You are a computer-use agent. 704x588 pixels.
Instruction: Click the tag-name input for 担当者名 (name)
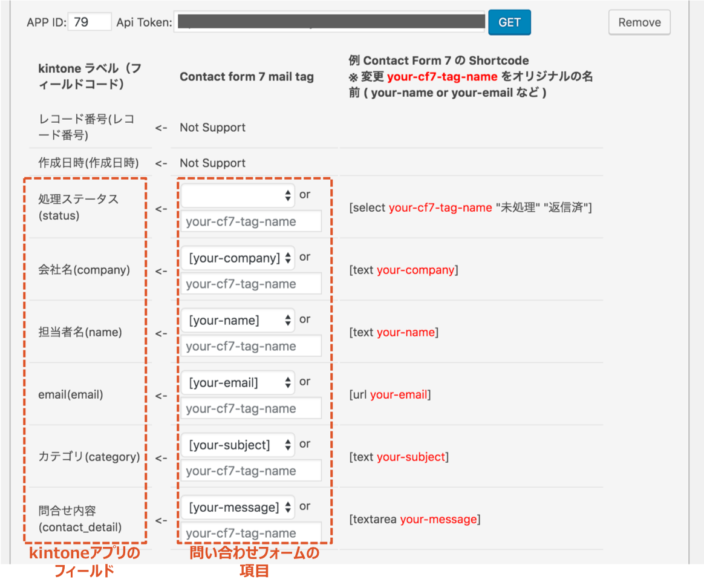point(250,345)
